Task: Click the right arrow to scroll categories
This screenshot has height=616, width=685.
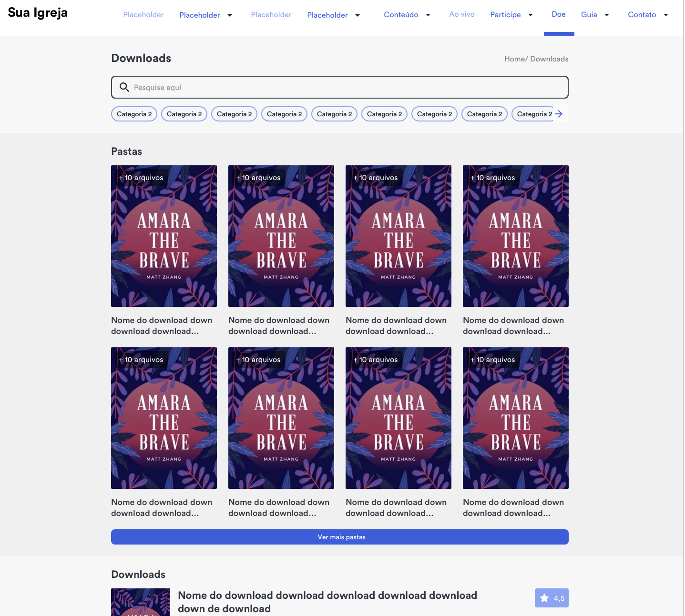Action: pos(559,114)
